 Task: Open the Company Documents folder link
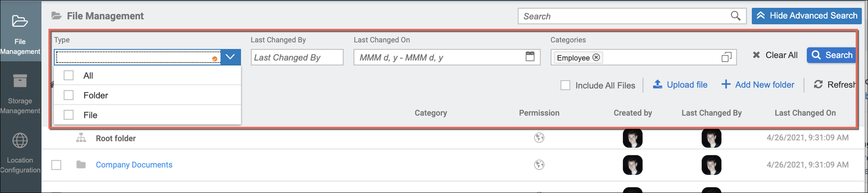click(x=134, y=165)
